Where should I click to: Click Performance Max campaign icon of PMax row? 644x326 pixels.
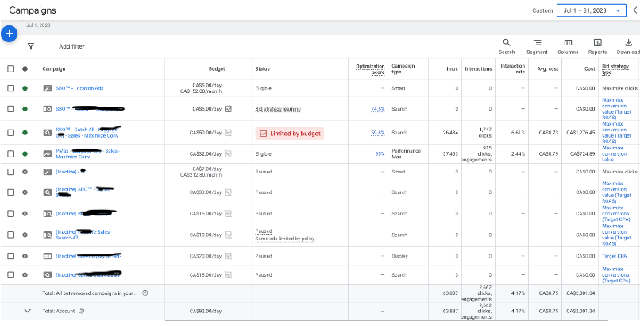click(48, 153)
